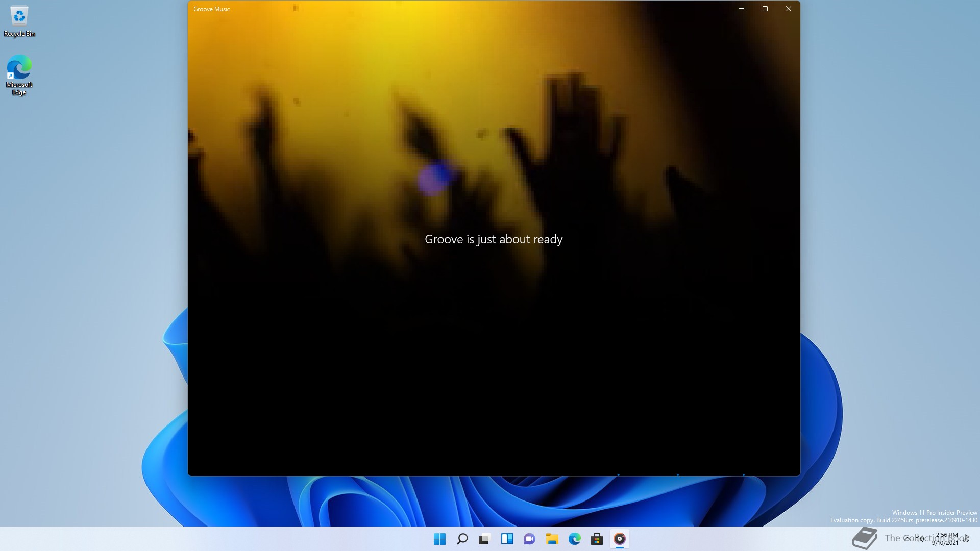This screenshot has height=551, width=980.
Task: Open the clock showing 2:56 PM
Action: pos(946,539)
